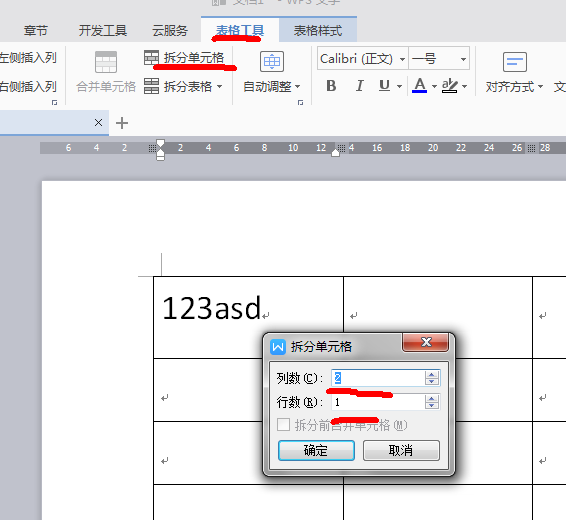Select the 表格工具 ribbon tab
566x520 pixels.
point(240,31)
